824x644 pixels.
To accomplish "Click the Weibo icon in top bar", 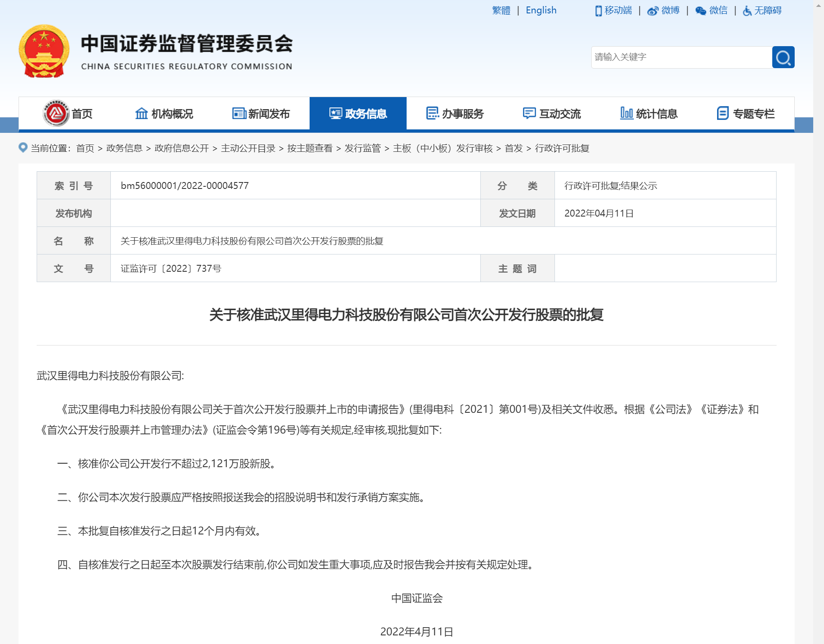I will pyautogui.click(x=653, y=11).
